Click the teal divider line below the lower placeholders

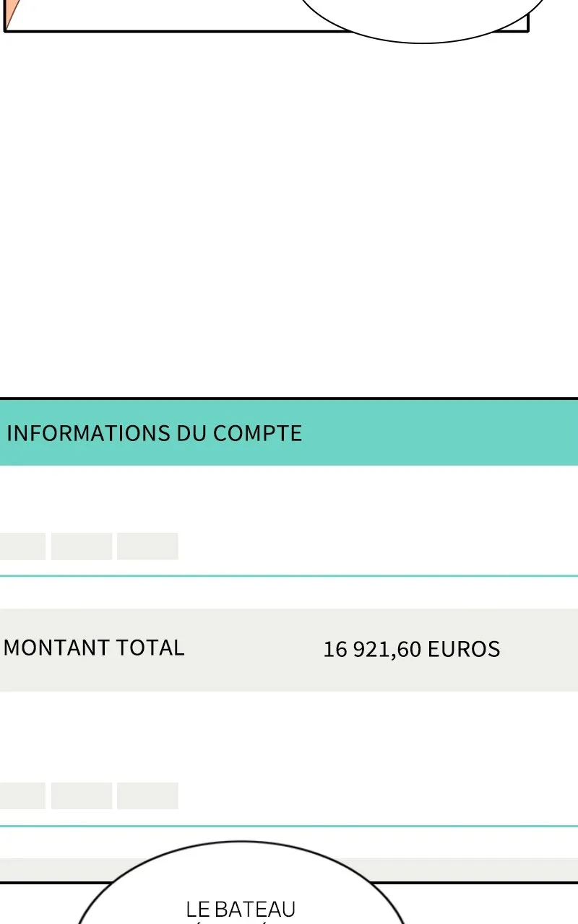point(289,826)
